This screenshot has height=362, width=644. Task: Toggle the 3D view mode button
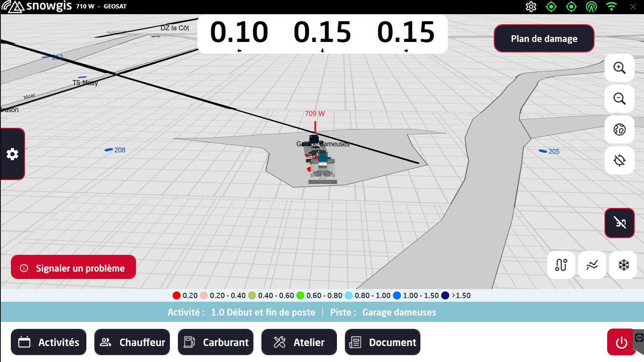tap(619, 223)
